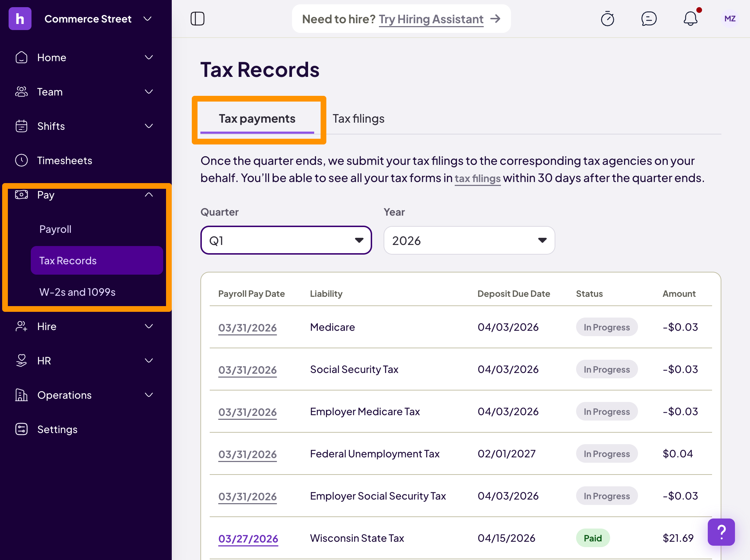Open the Quarter Q1 dropdown
750x560 pixels.
[x=286, y=240]
